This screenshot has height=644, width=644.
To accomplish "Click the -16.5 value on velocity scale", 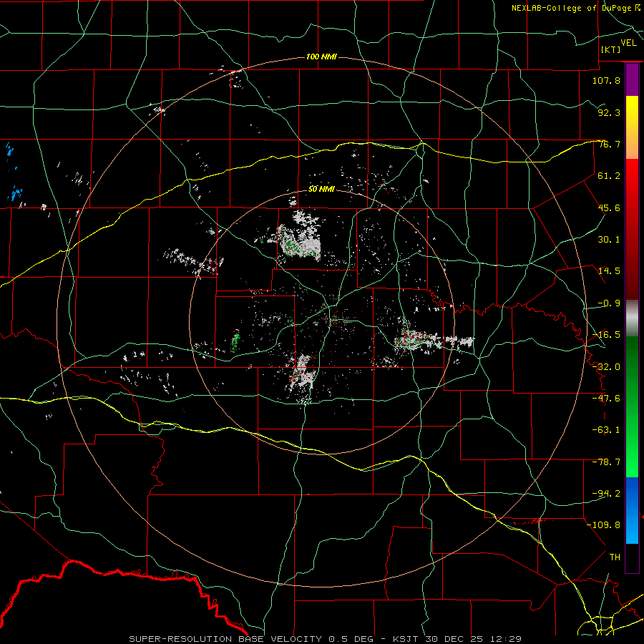I will pyautogui.click(x=606, y=335).
